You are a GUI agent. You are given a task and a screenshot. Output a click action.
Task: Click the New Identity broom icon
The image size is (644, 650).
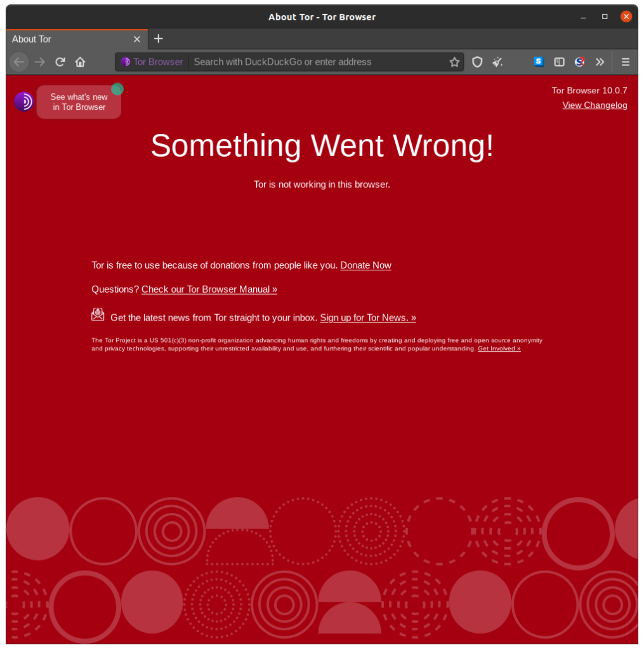[498, 62]
